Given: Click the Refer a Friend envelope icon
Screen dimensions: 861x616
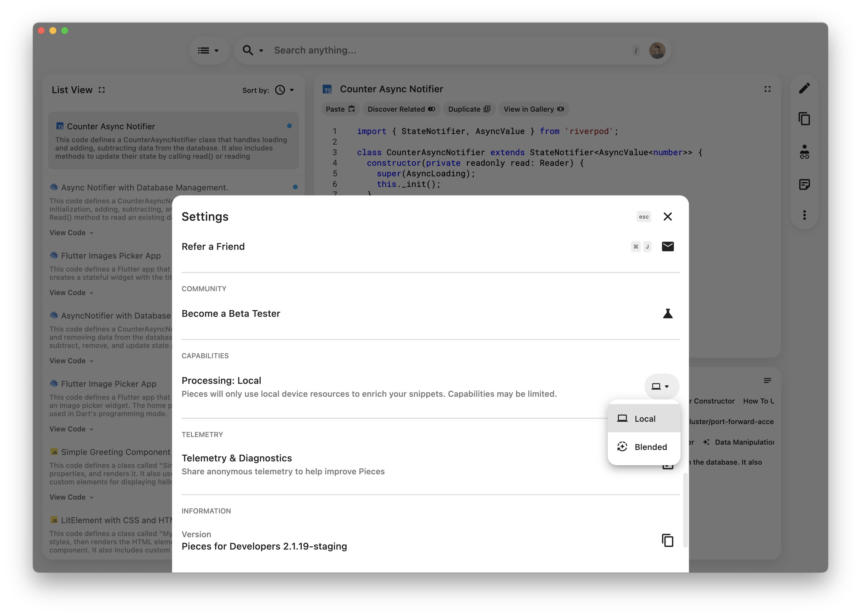Looking at the screenshot, I should pos(668,247).
